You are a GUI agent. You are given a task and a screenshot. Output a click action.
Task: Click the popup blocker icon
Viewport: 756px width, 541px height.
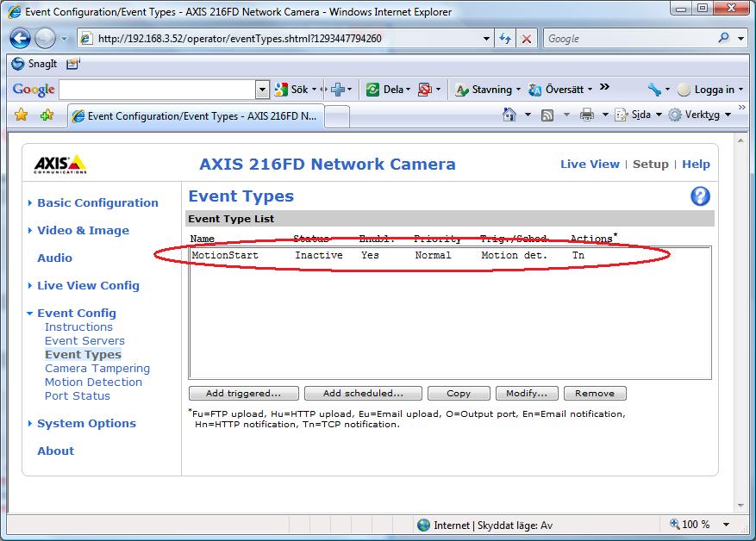click(x=425, y=90)
